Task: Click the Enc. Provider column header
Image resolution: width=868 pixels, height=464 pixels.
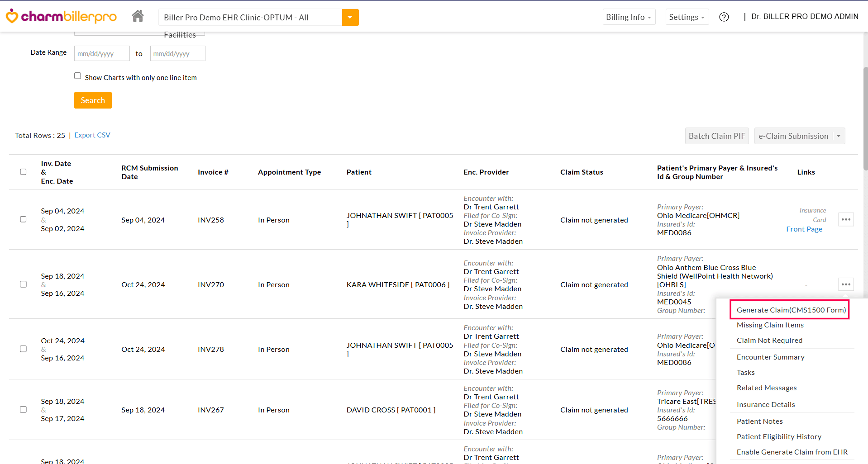Action: (x=486, y=172)
